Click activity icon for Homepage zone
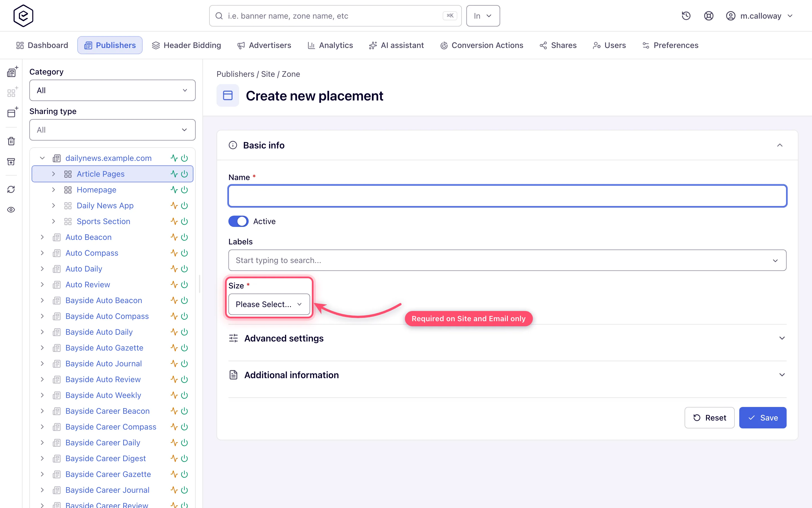 (x=174, y=190)
